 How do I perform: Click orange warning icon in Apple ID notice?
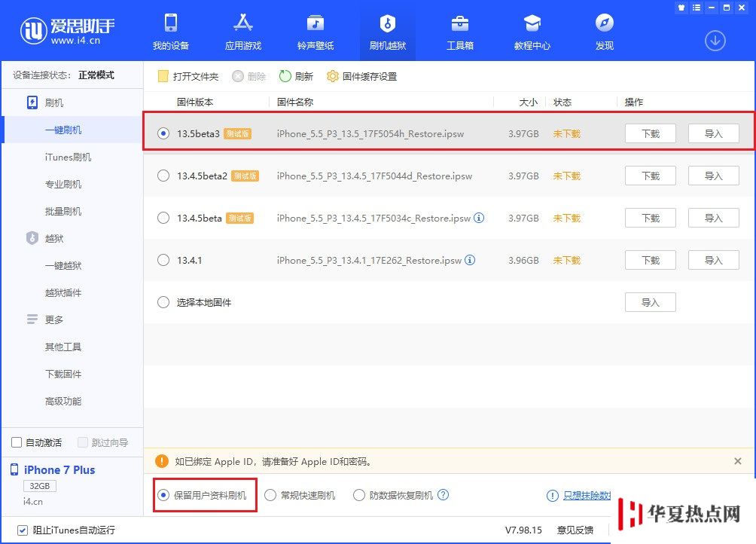(162, 462)
